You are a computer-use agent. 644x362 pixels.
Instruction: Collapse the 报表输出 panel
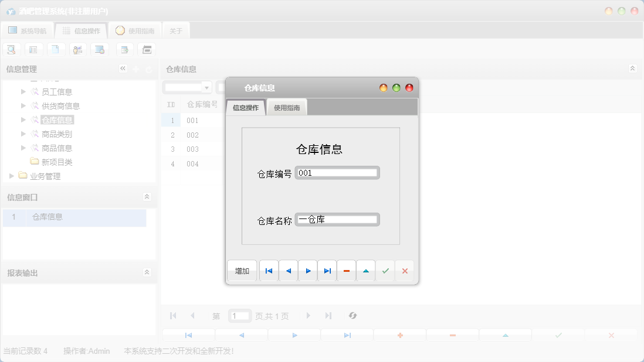coord(147,272)
